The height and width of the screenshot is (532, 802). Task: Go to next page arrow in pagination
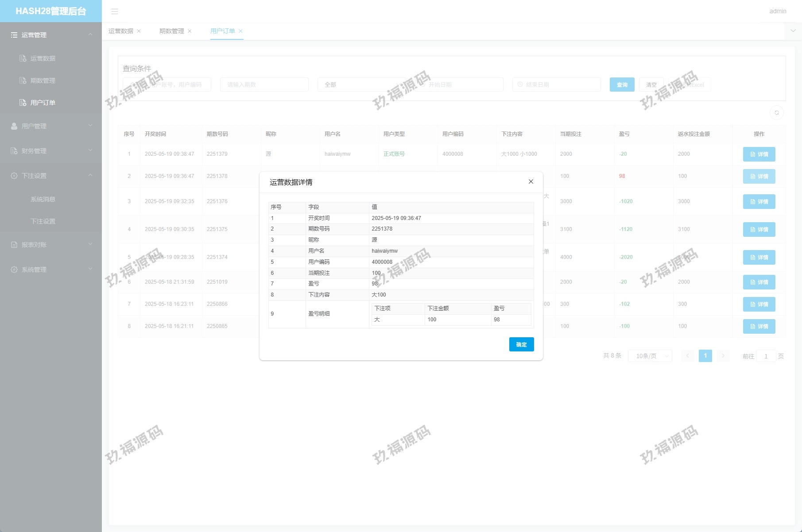click(723, 356)
